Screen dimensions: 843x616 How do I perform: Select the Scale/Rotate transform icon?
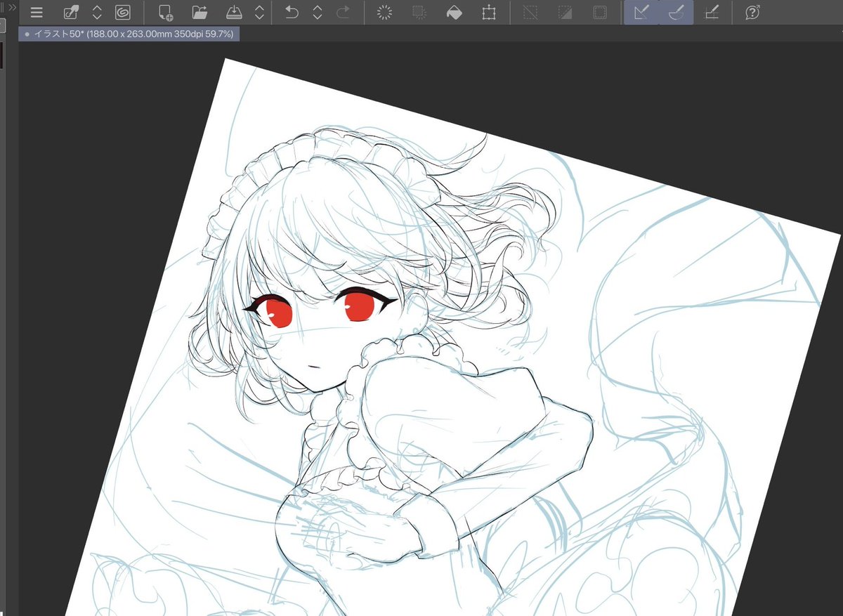489,13
